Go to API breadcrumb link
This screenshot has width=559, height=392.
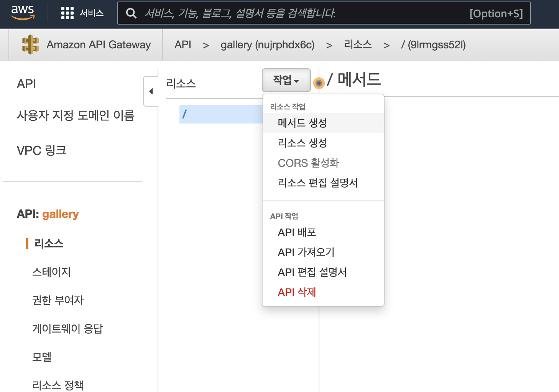[183, 45]
